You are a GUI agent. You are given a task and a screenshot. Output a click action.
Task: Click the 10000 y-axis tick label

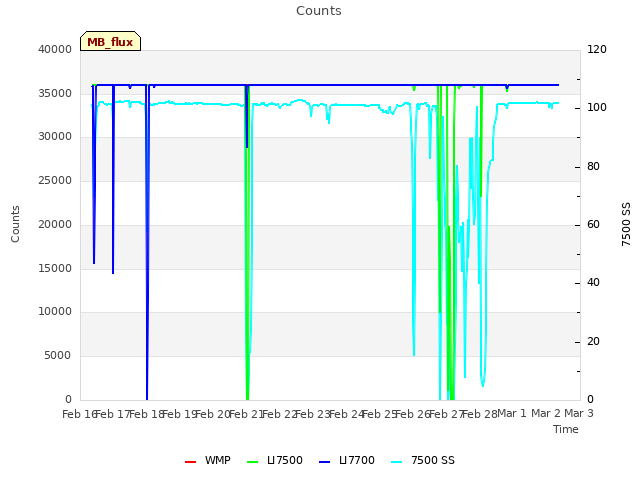(x=55, y=311)
